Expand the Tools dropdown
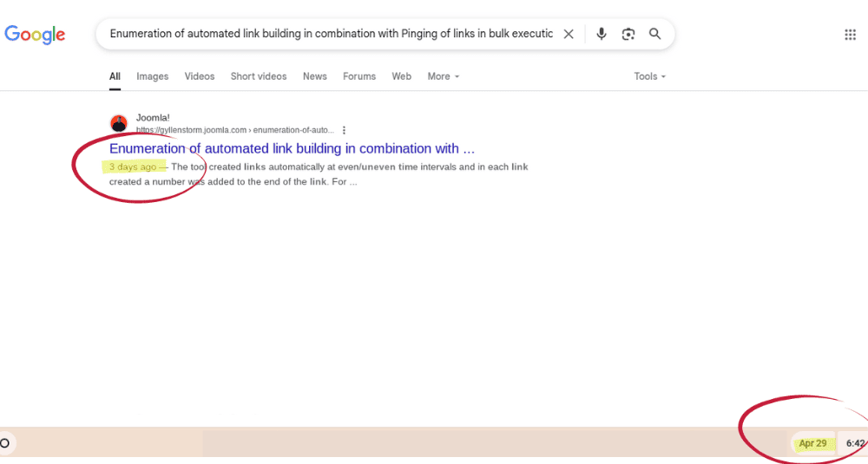 pos(650,76)
